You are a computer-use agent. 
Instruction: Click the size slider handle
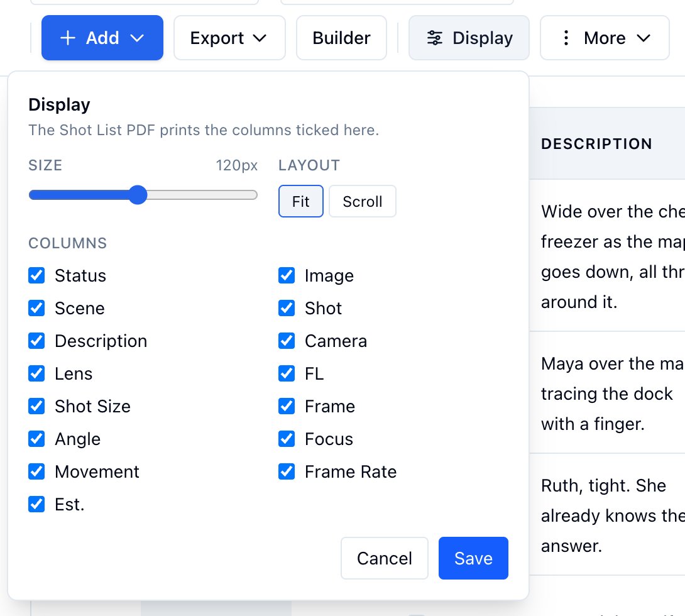tap(138, 195)
